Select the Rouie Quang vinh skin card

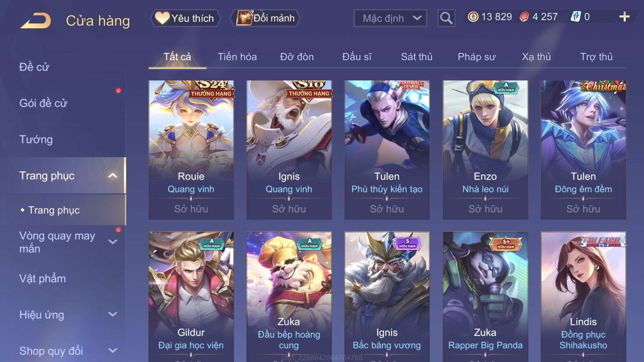point(191,150)
